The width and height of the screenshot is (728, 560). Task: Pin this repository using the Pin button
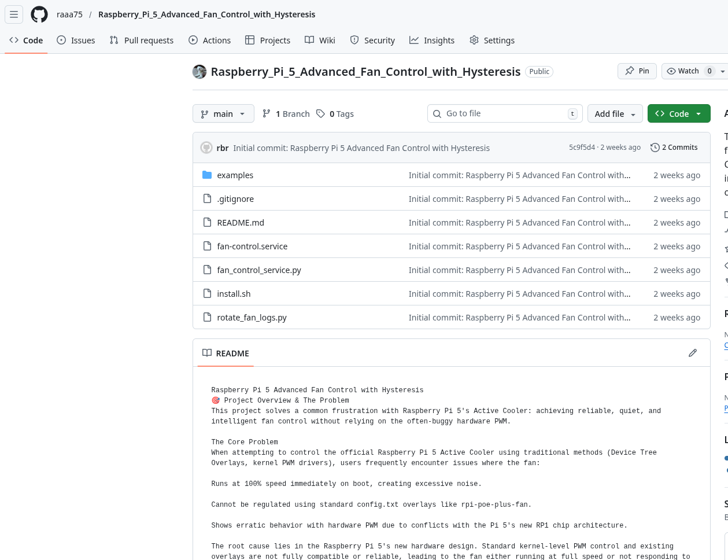point(637,71)
